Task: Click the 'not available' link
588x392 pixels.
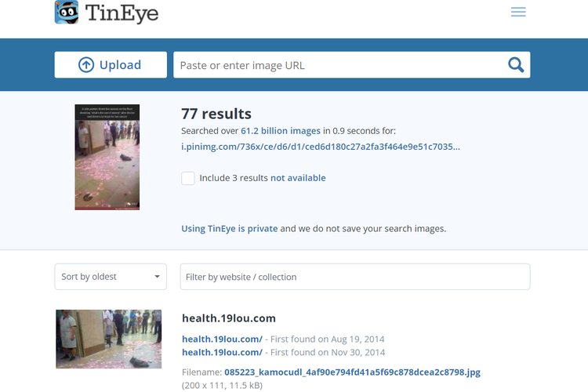Action: click(x=298, y=178)
